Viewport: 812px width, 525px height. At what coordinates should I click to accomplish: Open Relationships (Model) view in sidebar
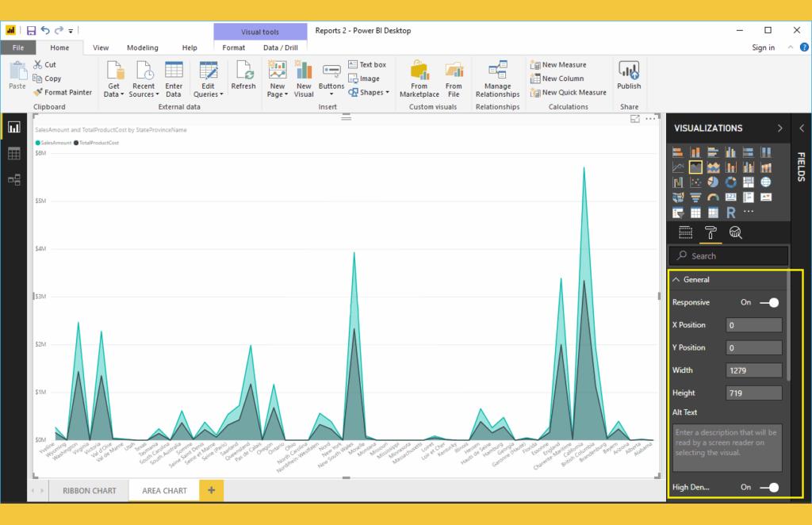tap(14, 180)
